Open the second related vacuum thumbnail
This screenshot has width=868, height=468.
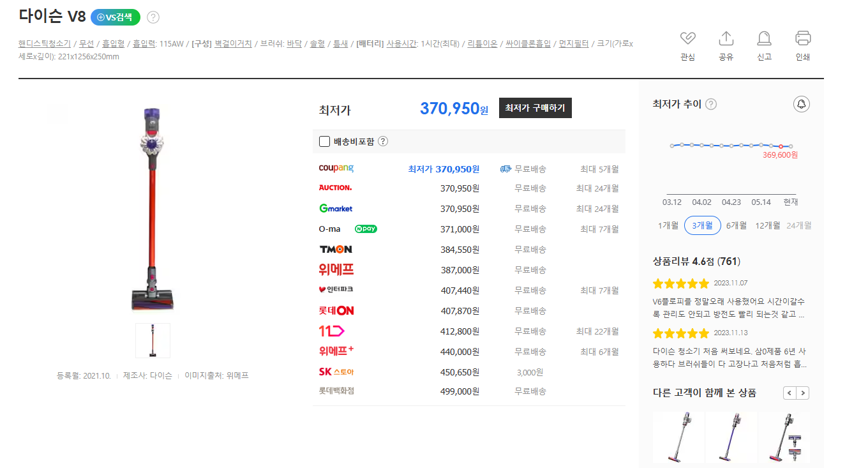point(731,437)
